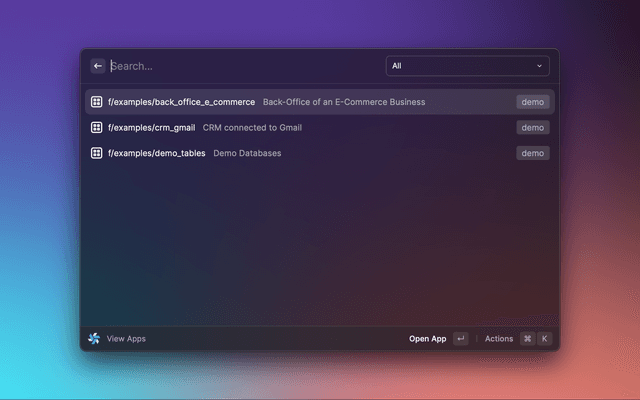Click the View Apps label
This screenshot has width=640, height=400.
click(x=126, y=339)
